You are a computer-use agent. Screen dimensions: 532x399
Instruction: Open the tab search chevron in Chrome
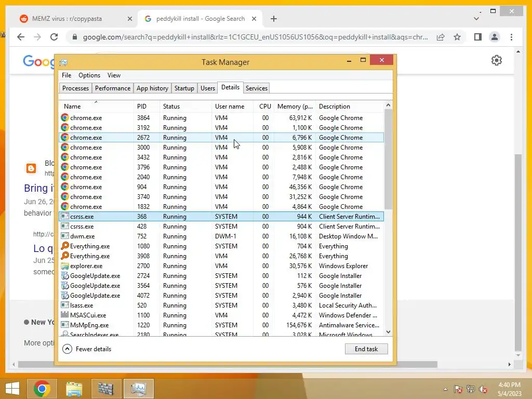pyautogui.click(x=476, y=19)
